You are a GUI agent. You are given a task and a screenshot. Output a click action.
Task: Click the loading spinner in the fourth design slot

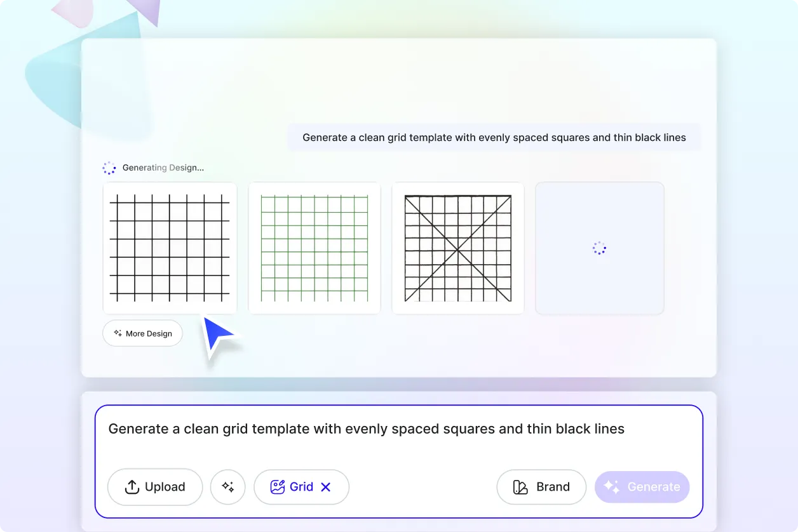(599, 248)
